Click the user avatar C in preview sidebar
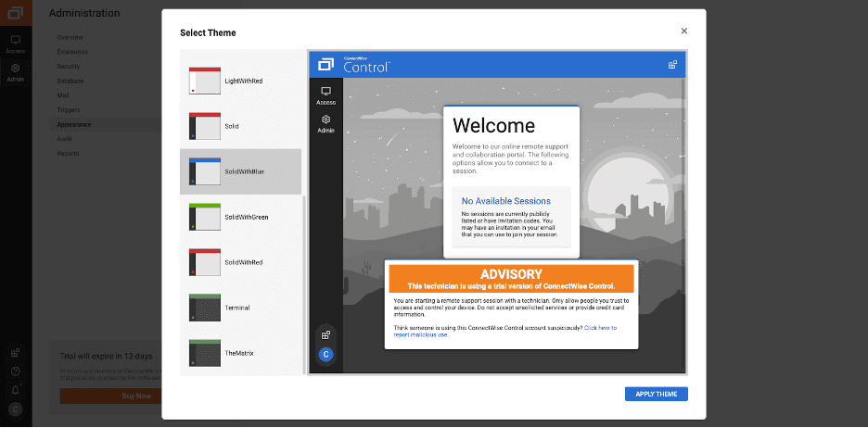Image resolution: width=868 pixels, height=428 pixels. (x=325, y=355)
